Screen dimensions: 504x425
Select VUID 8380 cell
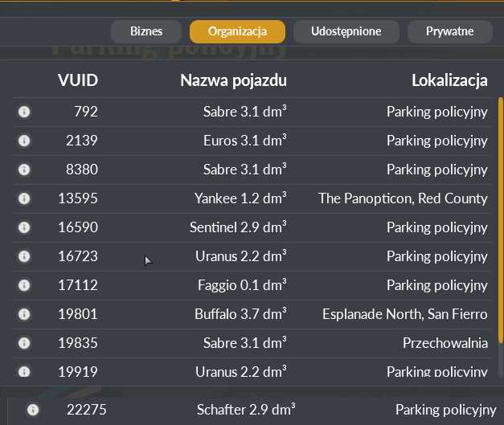pyautogui.click(x=82, y=170)
